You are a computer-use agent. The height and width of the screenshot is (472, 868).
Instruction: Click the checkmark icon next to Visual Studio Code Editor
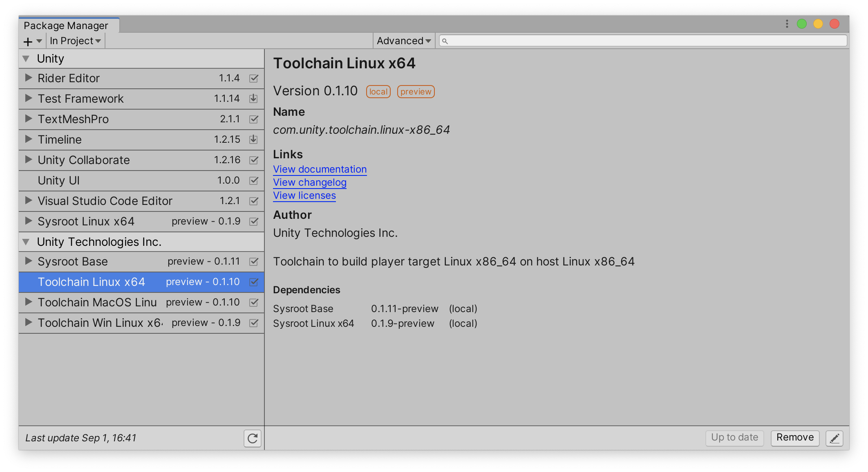pos(254,201)
